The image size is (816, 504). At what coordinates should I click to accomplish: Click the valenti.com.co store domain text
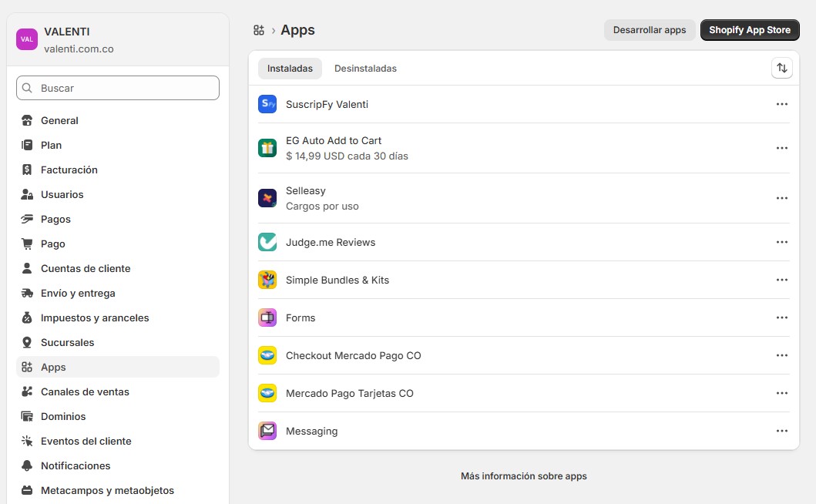(x=79, y=49)
